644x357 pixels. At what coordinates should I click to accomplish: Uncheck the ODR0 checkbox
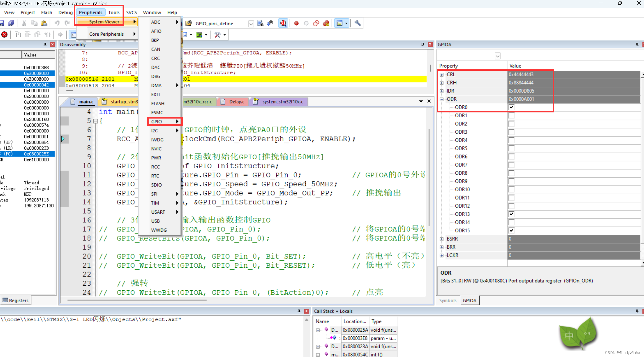(x=511, y=107)
